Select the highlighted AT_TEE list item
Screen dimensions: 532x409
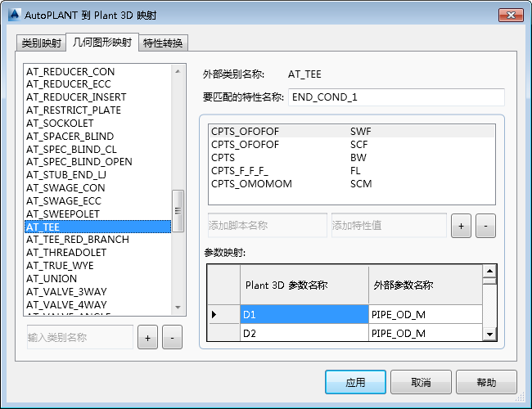[x=98, y=227]
